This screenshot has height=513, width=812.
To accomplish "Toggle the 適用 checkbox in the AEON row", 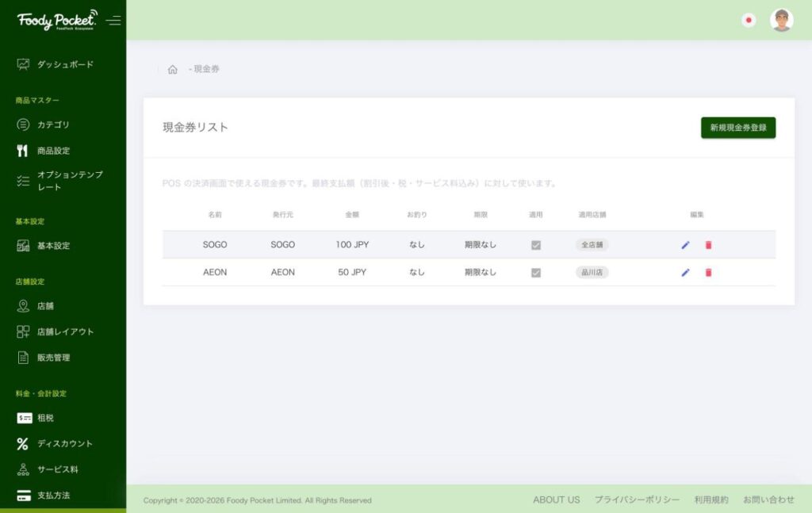I will [536, 272].
